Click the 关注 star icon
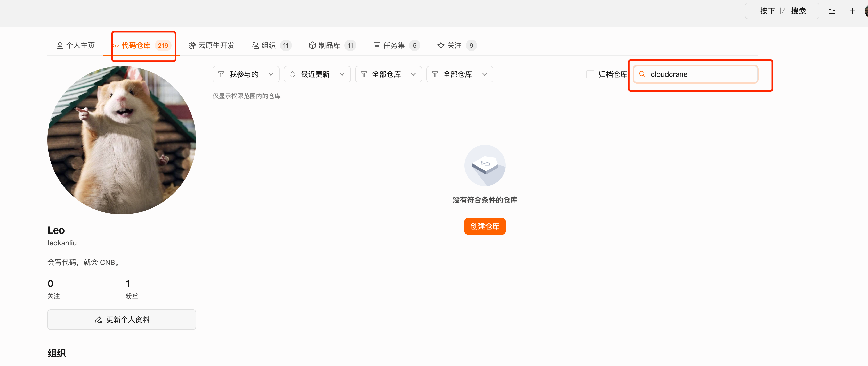868x366 pixels. 440,45
